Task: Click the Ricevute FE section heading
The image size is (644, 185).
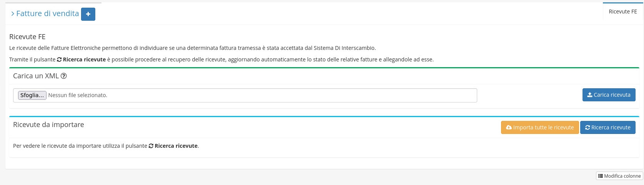Action: (27, 37)
